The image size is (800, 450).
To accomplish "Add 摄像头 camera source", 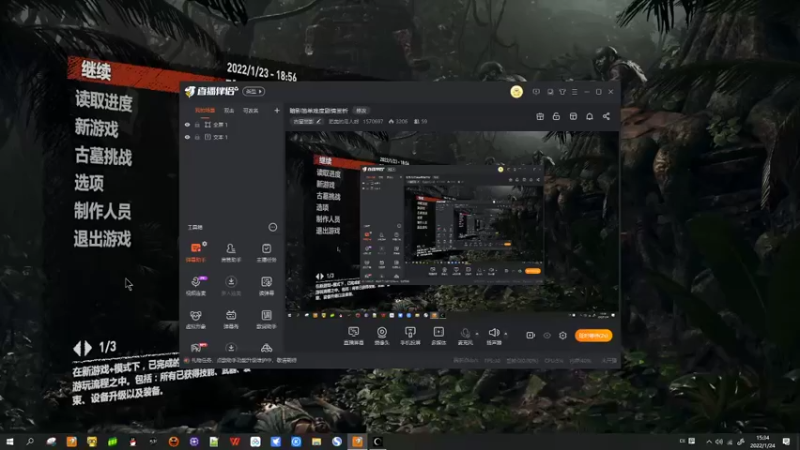I will pos(382,336).
